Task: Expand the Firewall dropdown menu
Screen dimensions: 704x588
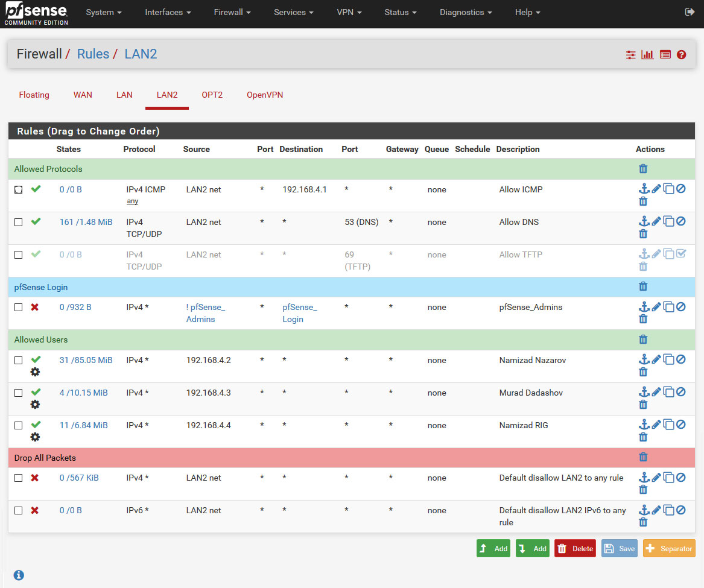Action: pos(232,13)
